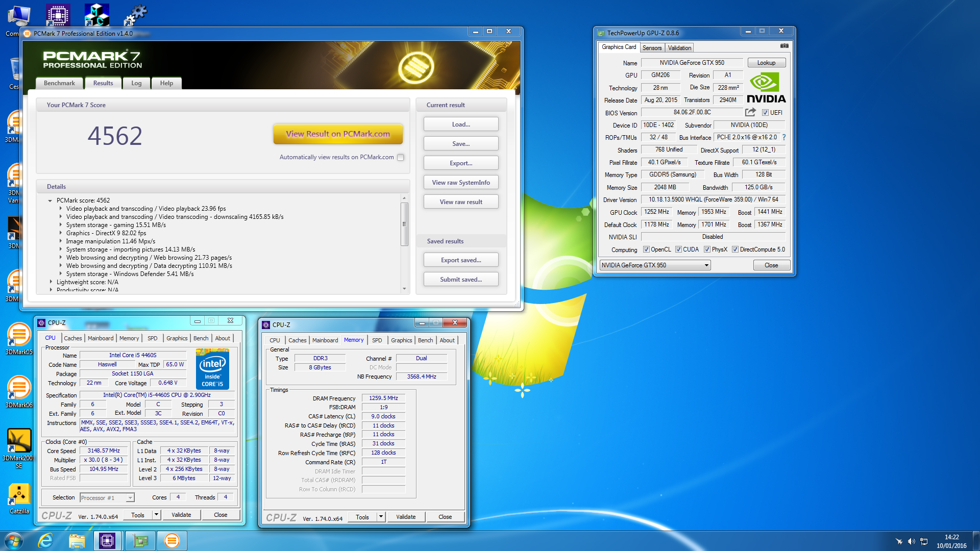Open the gears desktop shortcut at top

[135, 15]
